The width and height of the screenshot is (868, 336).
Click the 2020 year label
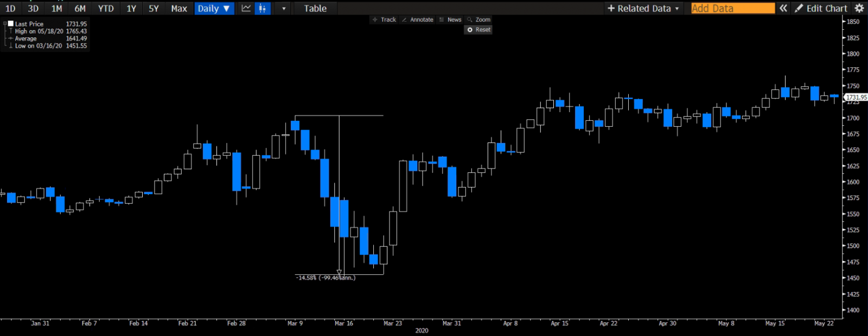click(x=422, y=331)
